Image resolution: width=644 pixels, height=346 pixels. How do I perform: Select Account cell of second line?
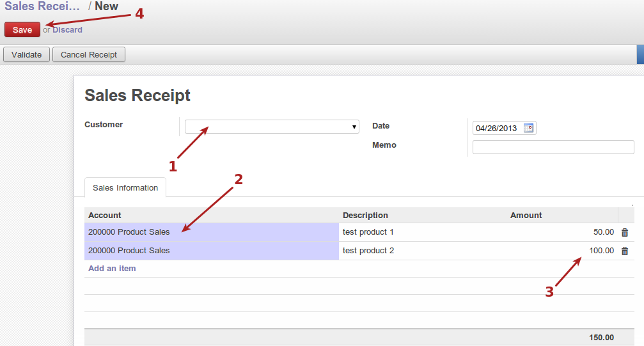pyautogui.click(x=211, y=251)
